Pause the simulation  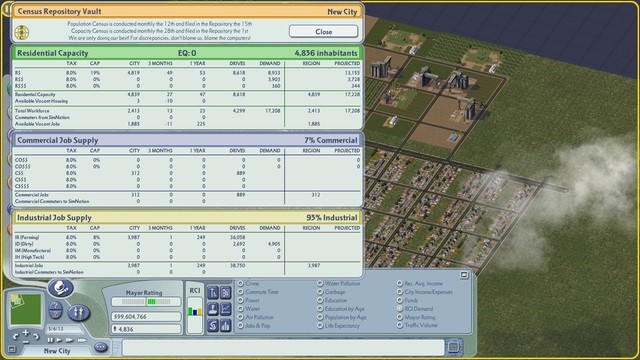50,340
